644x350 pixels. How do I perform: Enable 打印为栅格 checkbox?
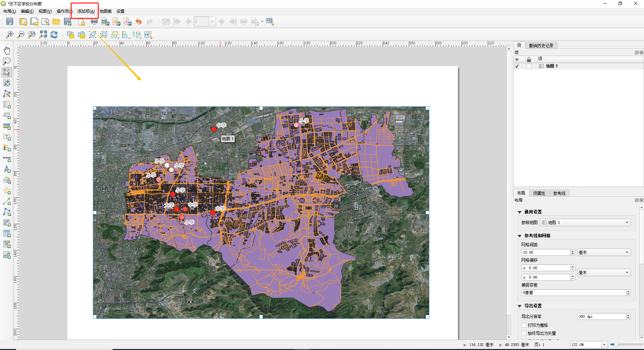coord(524,325)
